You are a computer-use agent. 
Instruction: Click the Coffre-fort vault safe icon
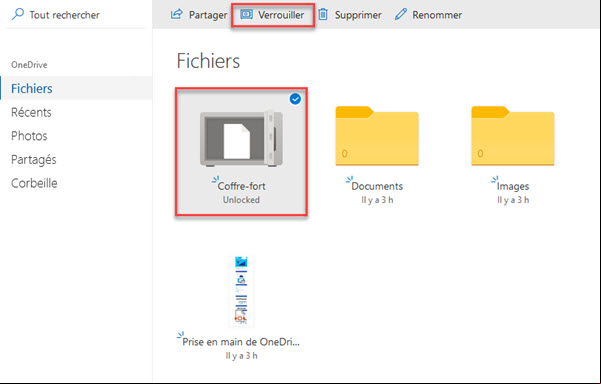coord(241,138)
